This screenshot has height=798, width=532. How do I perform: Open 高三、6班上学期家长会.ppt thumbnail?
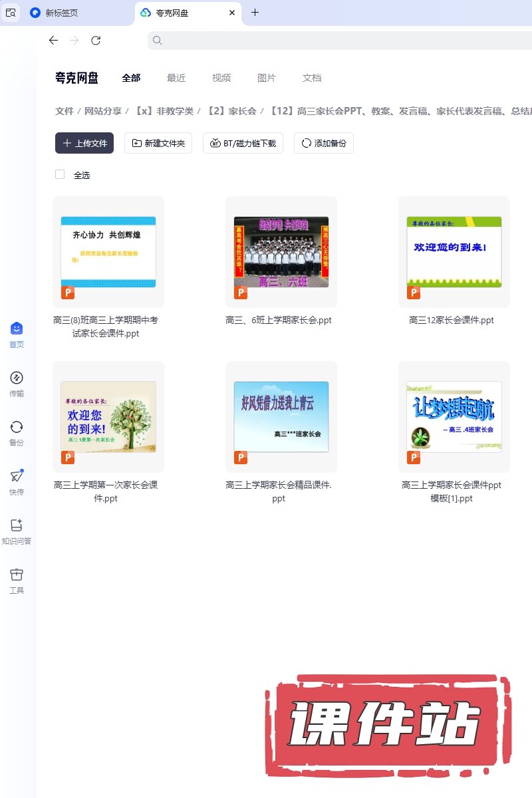[281, 252]
